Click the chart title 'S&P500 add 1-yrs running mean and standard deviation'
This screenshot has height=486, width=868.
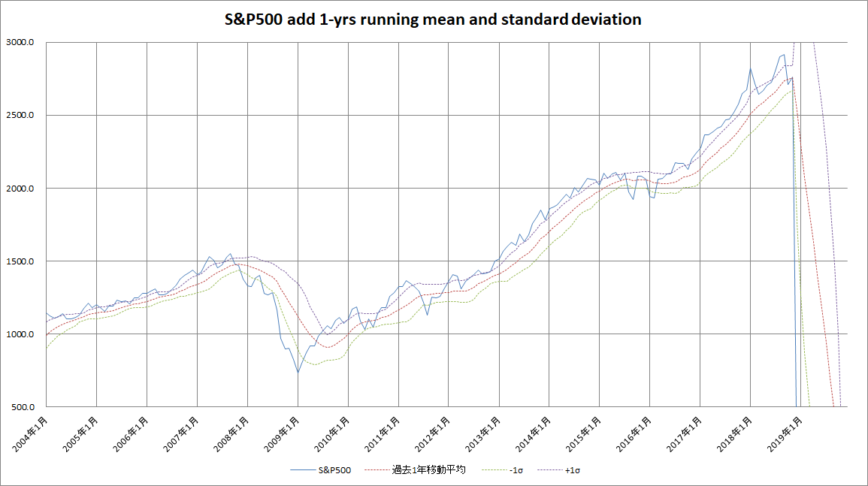433,20
